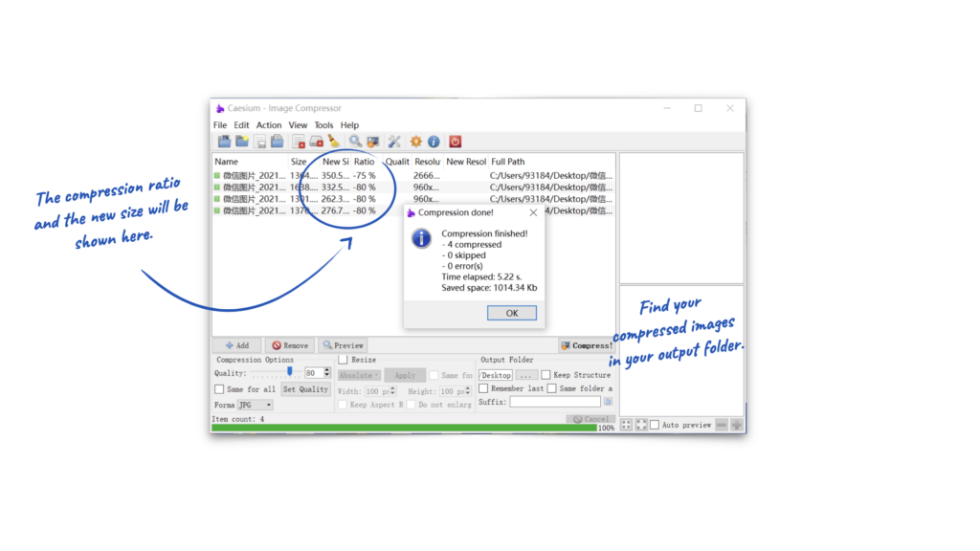980x551 pixels.
Task: Click the Add pictures toolbar icon
Action: point(224,142)
